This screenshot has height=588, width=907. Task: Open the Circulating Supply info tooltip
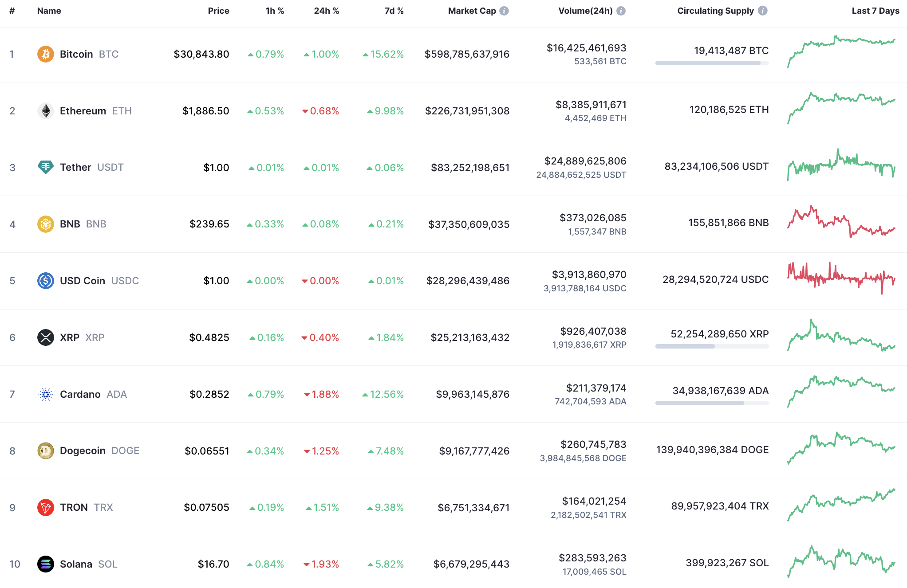point(762,11)
